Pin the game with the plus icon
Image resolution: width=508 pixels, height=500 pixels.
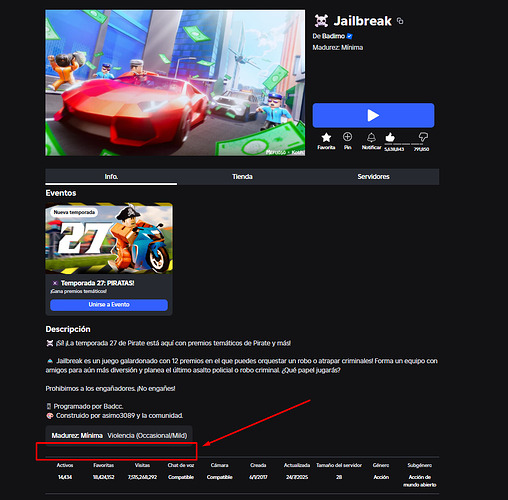tap(347, 137)
